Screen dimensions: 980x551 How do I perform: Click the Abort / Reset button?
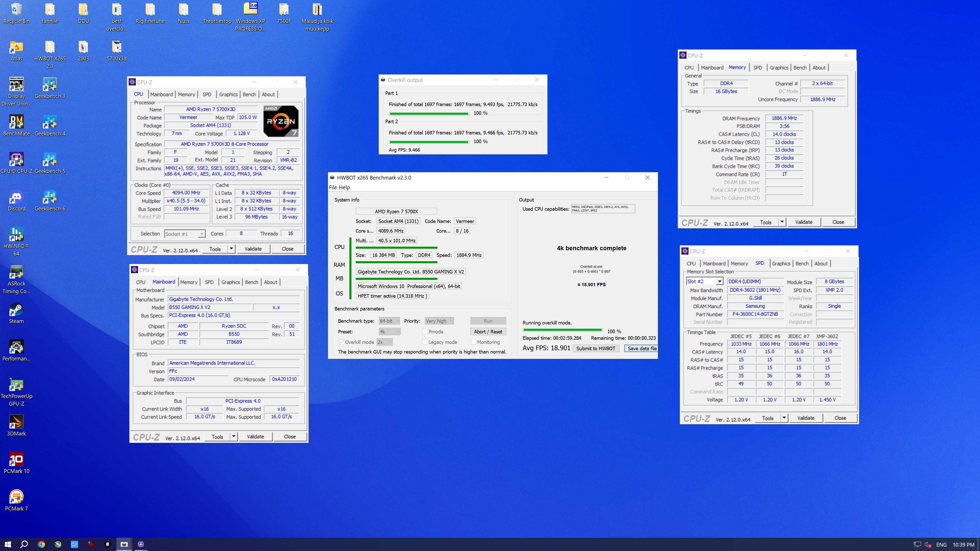tap(488, 332)
